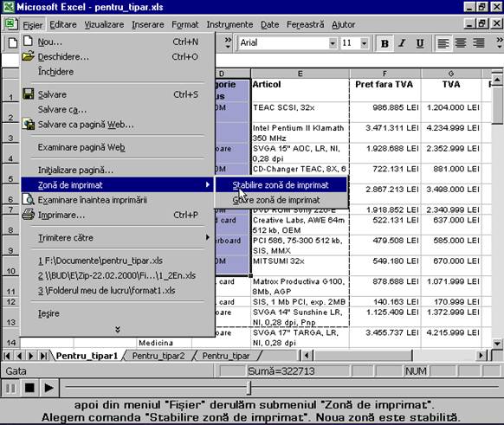Select Închidere menu item
The width and height of the screenshot is (504, 425).
(x=117, y=71)
